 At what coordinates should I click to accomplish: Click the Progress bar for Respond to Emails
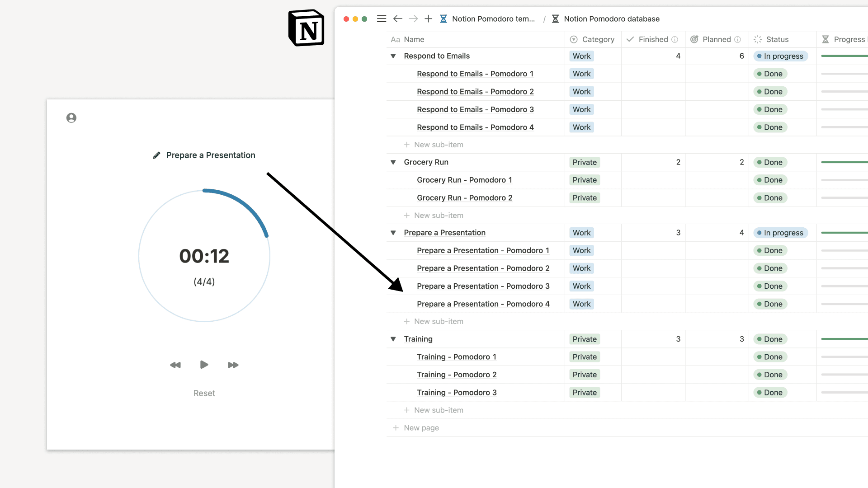point(844,56)
